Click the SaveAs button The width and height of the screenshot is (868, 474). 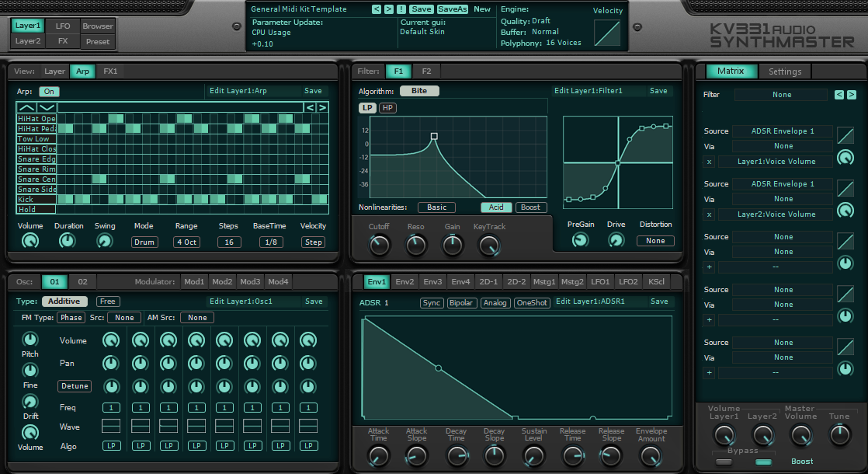point(453,9)
